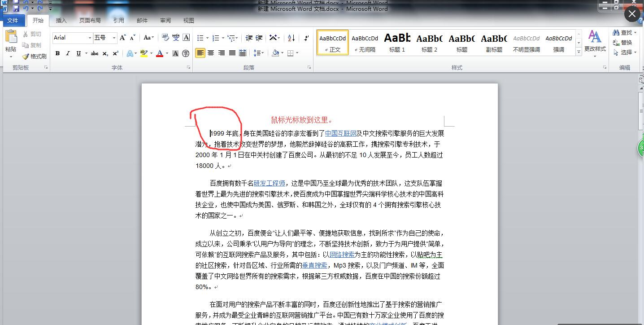
Task: Open the font size 五号 dropdown
Action: [114, 38]
